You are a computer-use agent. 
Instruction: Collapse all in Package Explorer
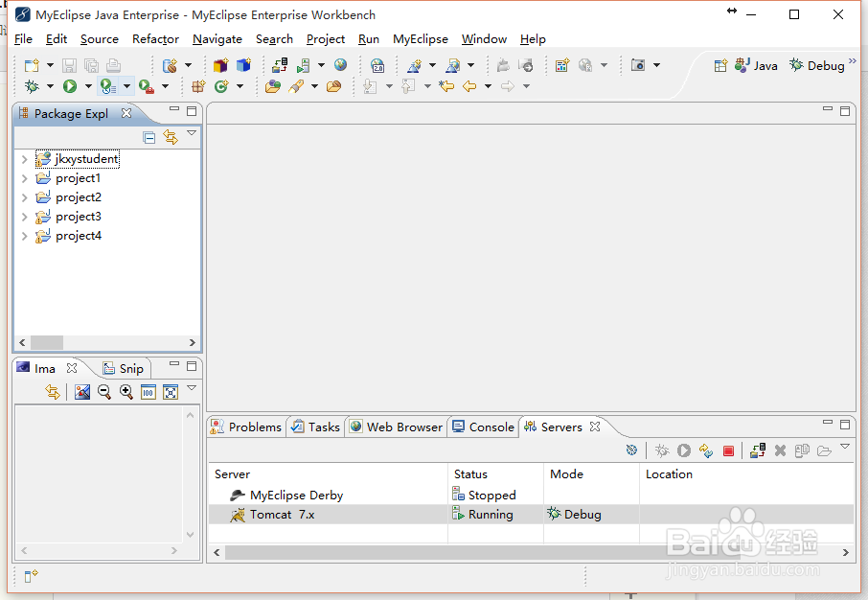click(148, 137)
